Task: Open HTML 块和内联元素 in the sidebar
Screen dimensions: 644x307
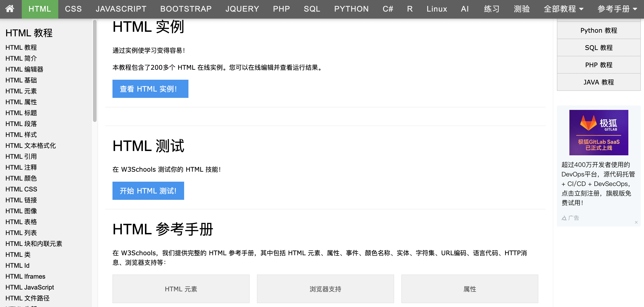Action: pos(34,244)
